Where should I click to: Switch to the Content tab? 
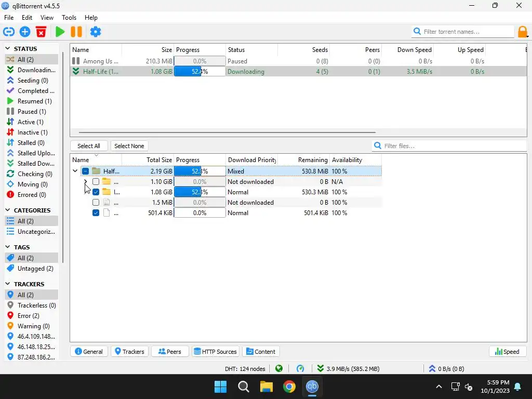tap(261, 352)
